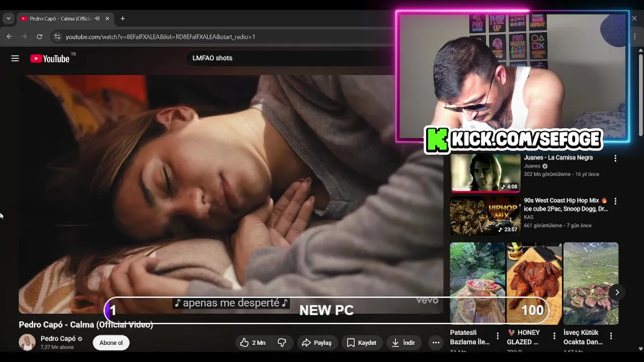Like the video with thumbs up 2 Mn
The image size is (644, 362).
[x=253, y=342]
